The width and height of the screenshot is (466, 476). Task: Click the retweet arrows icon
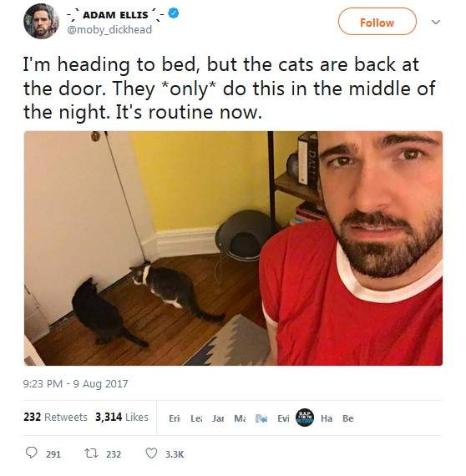[91, 453]
